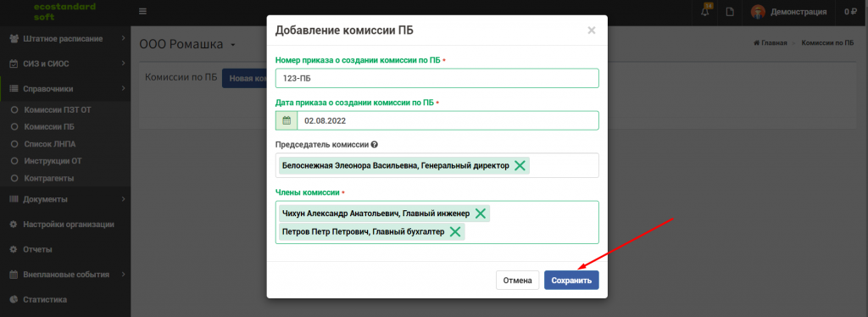Click the Внеплановые события calendar icon
868x317 pixels.
(x=14, y=275)
